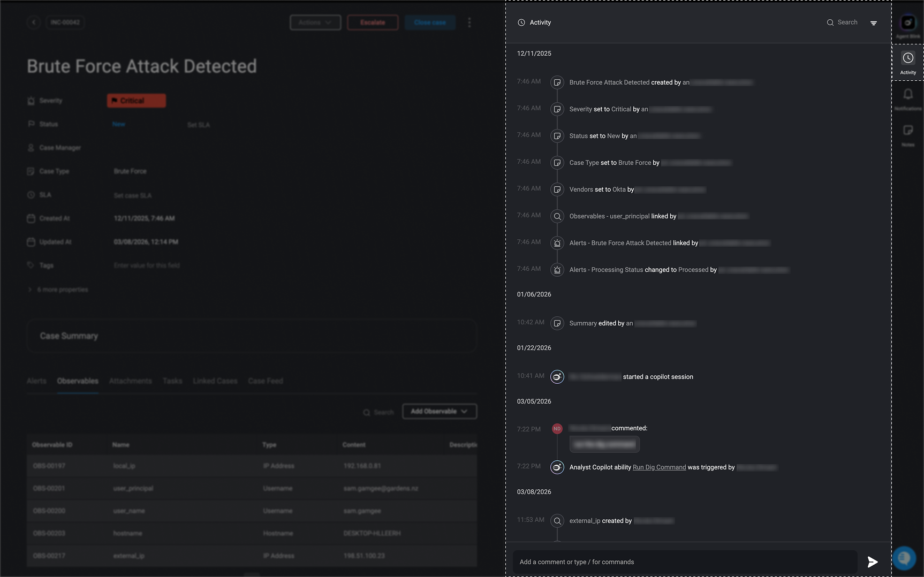This screenshot has height=577, width=924.
Task: Click the 03/08/2026 date header in Activity
Action: 534,492
